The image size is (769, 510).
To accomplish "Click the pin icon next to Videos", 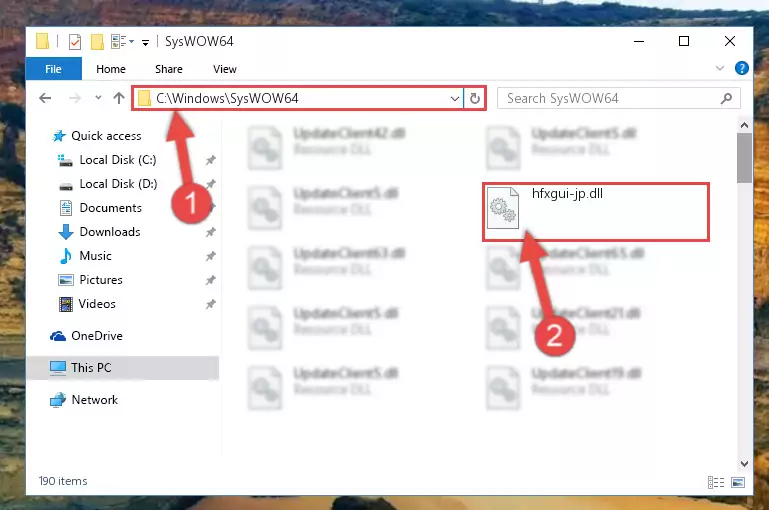I will [x=210, y=304].
